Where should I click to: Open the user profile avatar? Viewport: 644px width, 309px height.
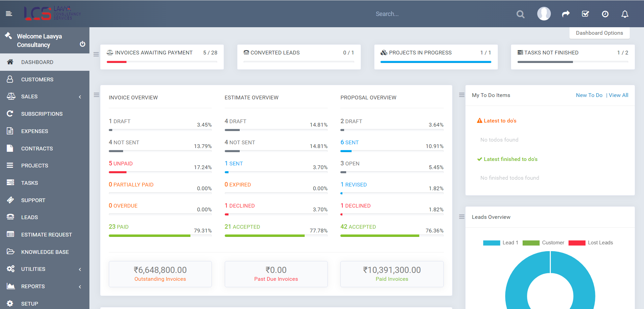pyautogui.click(x=544, y=14)
